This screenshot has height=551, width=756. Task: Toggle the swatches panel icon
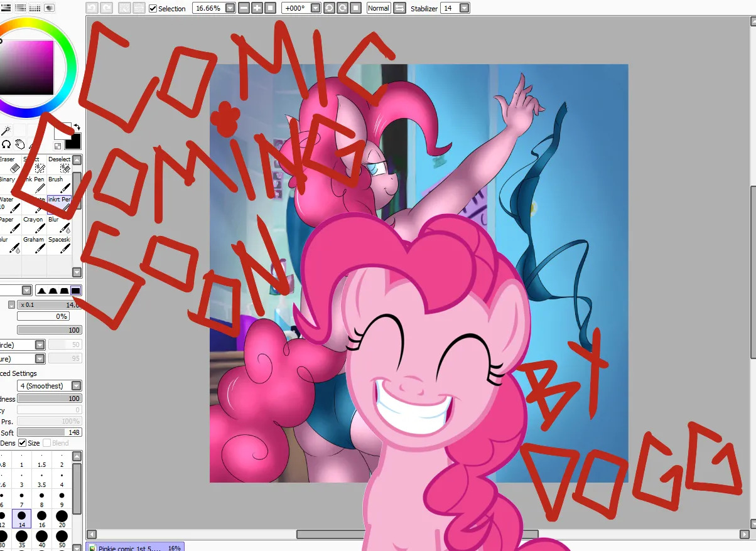[35, 8]
